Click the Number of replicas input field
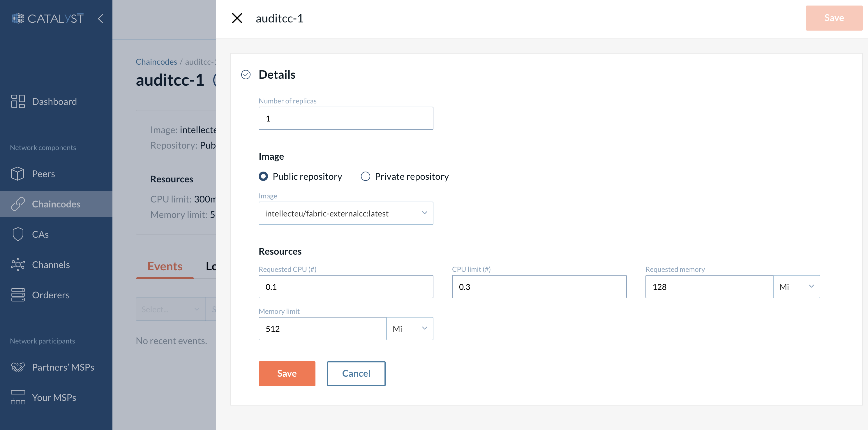This screenshot has height=430, width=868. coord(346,119)
